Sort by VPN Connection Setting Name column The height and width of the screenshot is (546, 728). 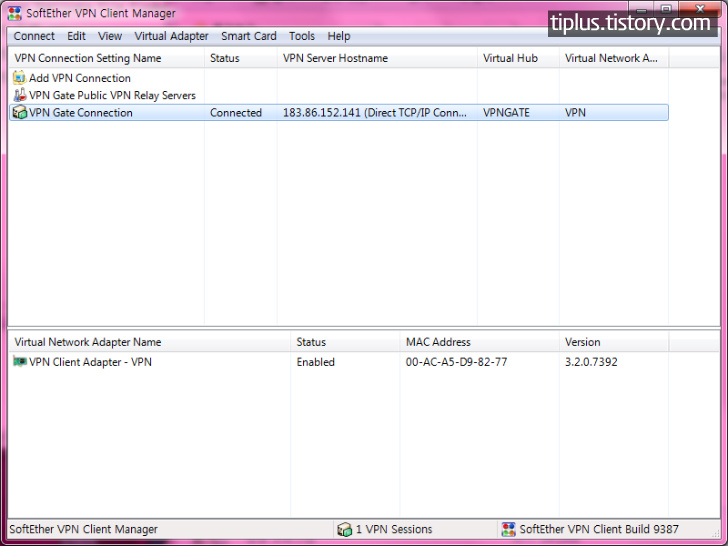[106, 58]
